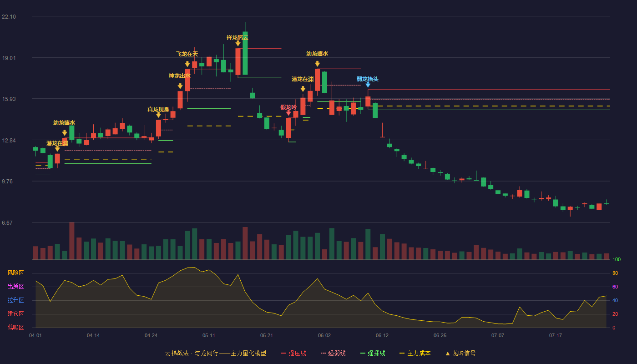
Task: Click the 05-11 date axis label
Action: [209, 335]
